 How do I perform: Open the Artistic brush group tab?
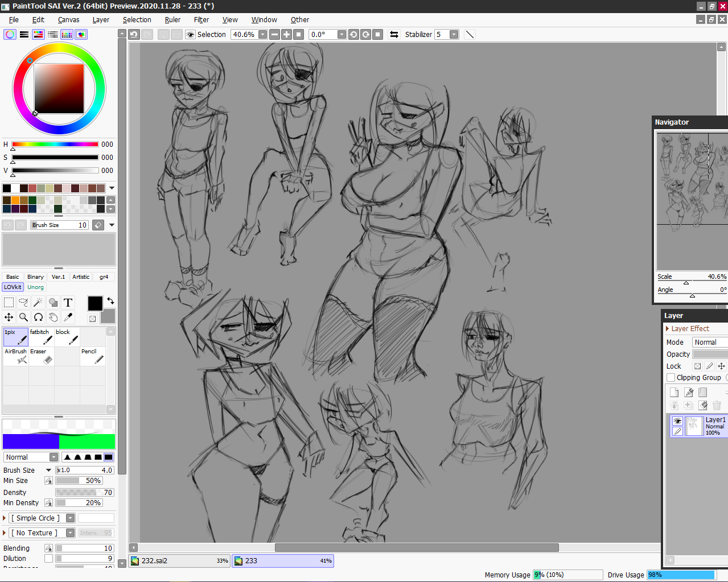(x=81, y=277)
